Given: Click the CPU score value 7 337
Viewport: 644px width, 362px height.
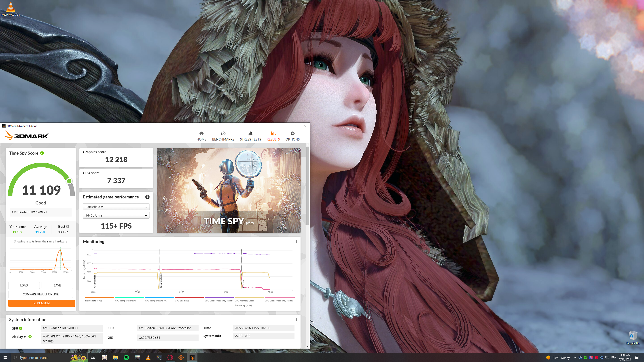Looking at the screenshot, I should point(116,181).
